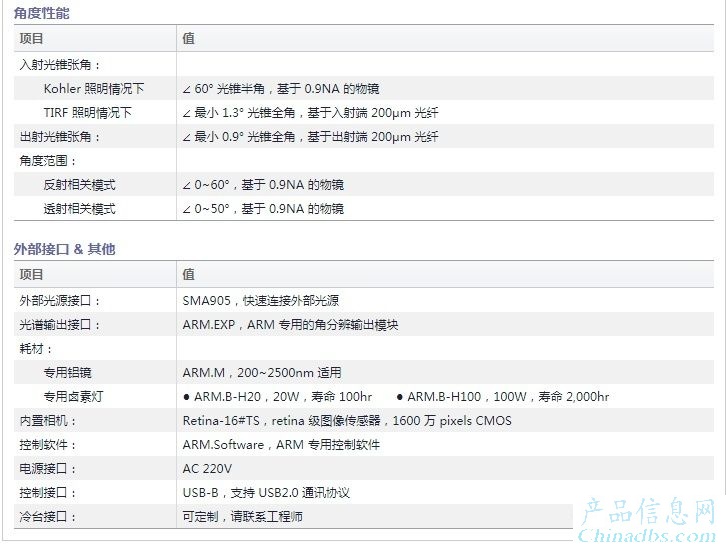The height and width of the screenshot is (544, 728).
Task: Click the 内置相机 row label
Action: [x=47, y=421]
